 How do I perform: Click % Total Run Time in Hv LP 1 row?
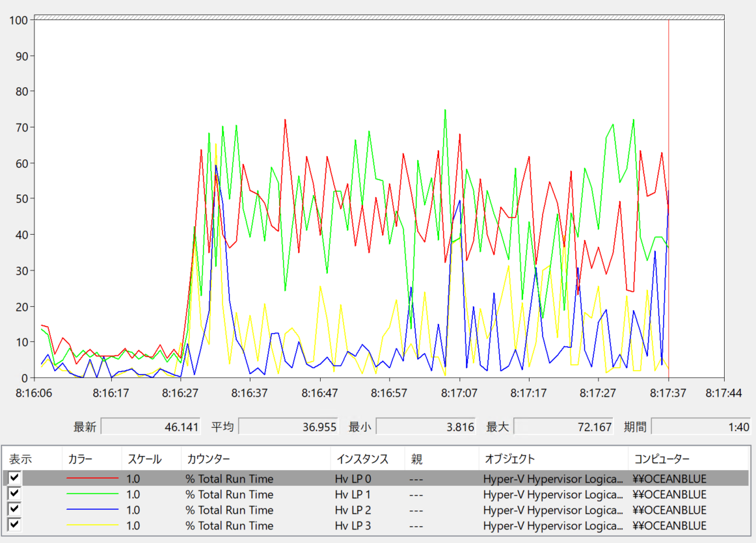tap(230, 494)
